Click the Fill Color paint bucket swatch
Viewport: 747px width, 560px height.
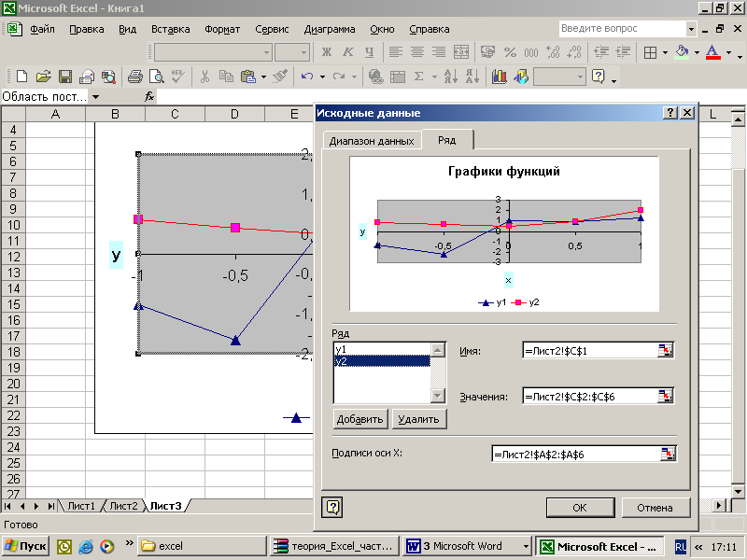[x=683, y=52]
